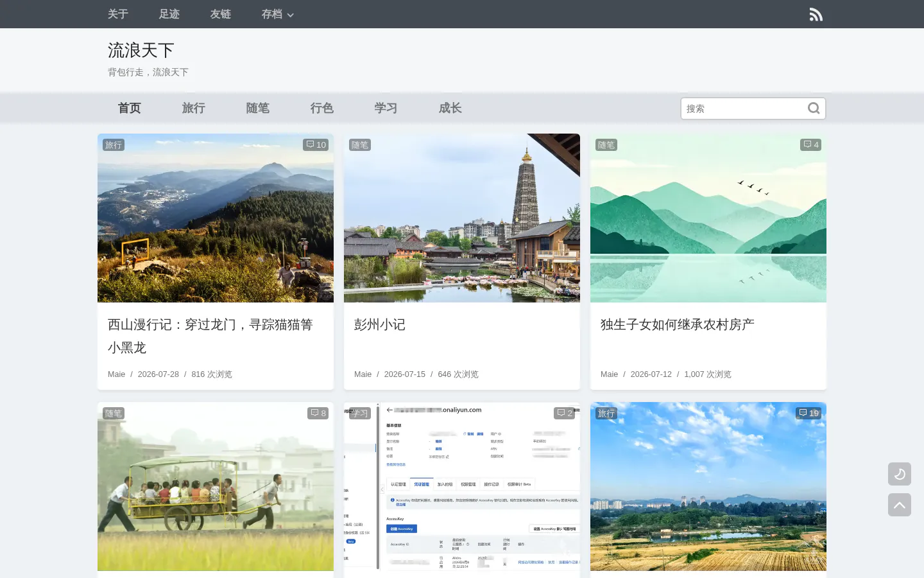Open the RSS feed icon
Screen dimensions: 924x578
(x=816, y=14)
